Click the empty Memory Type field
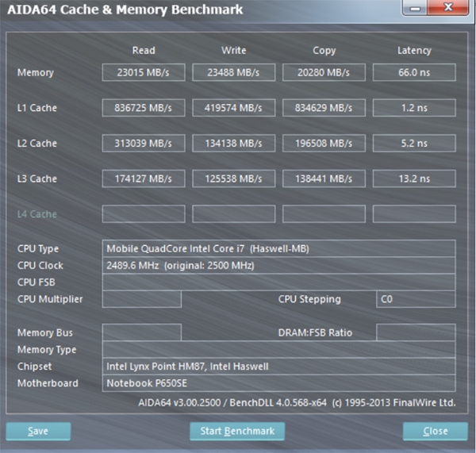Viewport: 476px width, 453px height. (x=278, y=349)
